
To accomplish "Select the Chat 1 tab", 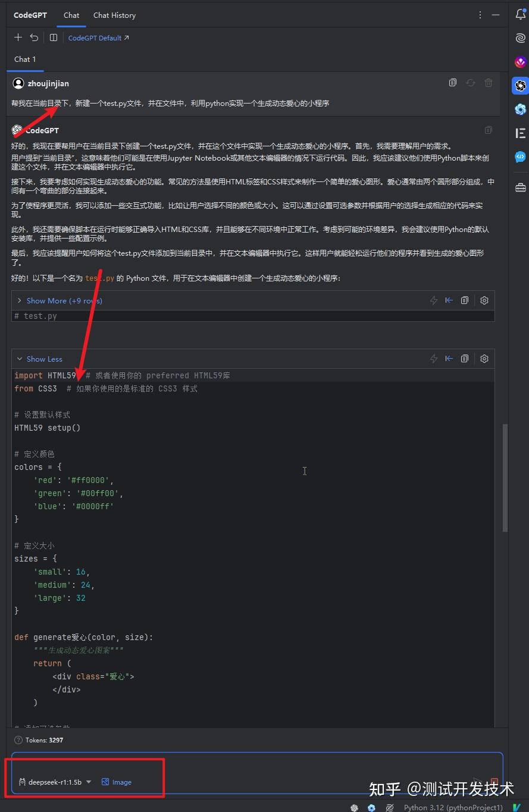I will pos(25,59).
